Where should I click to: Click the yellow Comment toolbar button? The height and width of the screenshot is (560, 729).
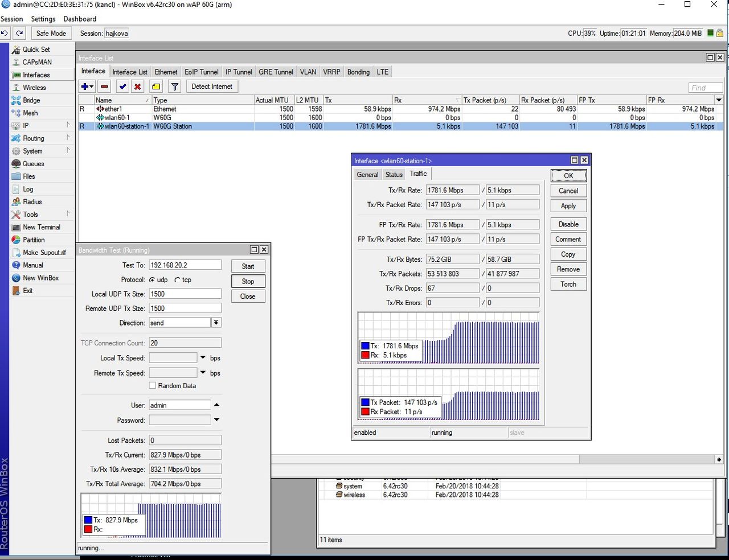coord(156,87)
